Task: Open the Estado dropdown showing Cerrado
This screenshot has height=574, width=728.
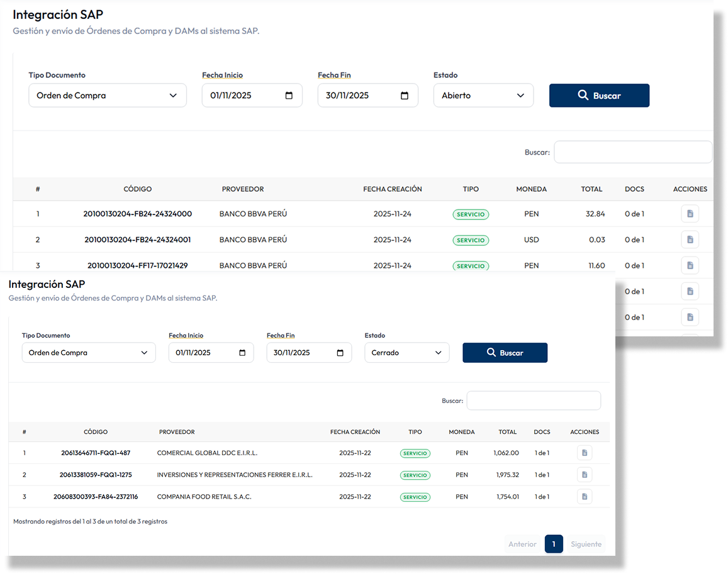Action: (x=407, y=353)
